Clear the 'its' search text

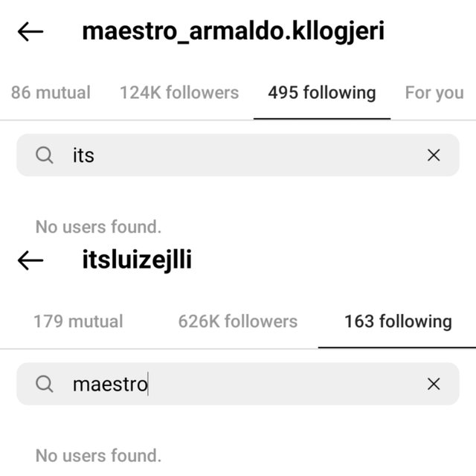434,155
